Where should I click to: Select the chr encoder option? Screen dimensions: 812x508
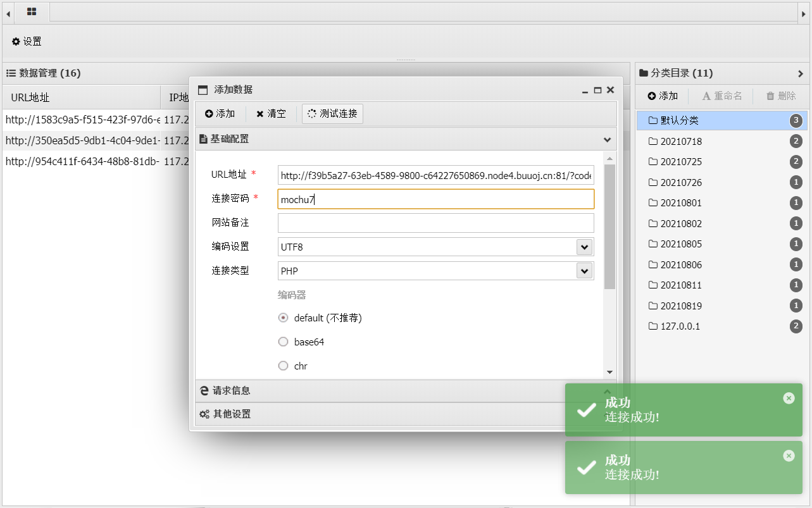[284, 366]
